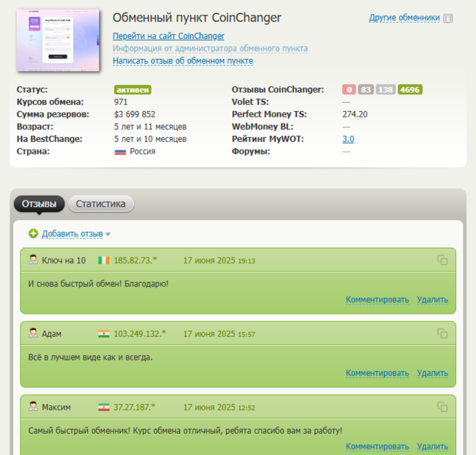The height and width of the screenshot is (455, 476).
Task: Delete Адам's review
Action: point(432,373)
